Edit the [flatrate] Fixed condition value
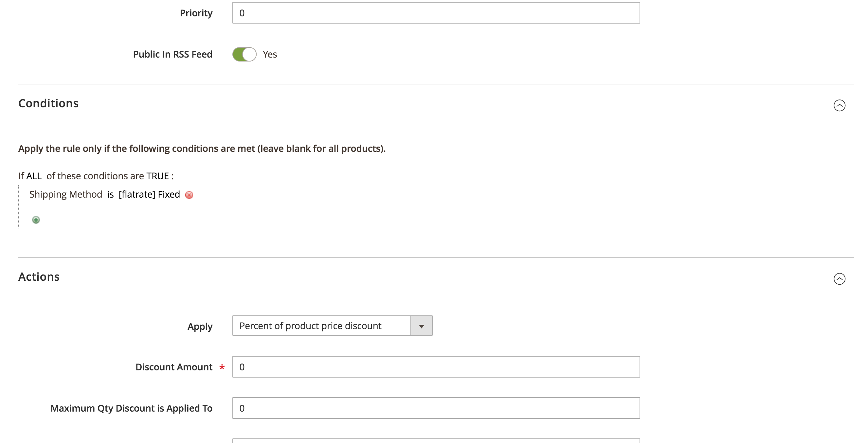This screenshot has height=443, width=868. [149, 194]
